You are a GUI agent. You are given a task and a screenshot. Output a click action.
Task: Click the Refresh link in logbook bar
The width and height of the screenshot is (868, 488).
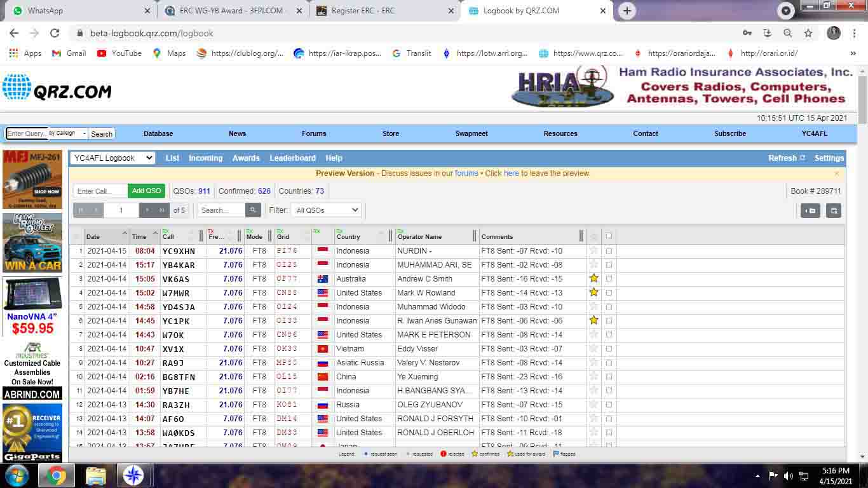click(786, 158)
